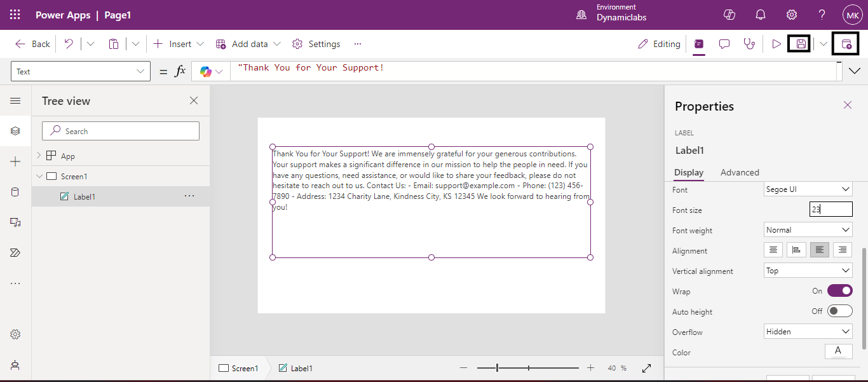This screenshot has height=382, width=868.
Task: Preview the app with Play icon
Action: tap(776, 44)
